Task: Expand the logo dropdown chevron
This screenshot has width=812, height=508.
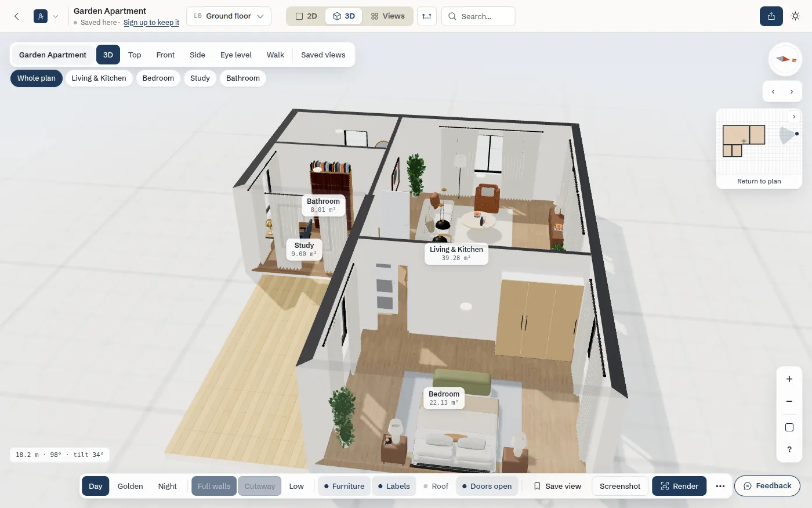Action: click(56, 16)
